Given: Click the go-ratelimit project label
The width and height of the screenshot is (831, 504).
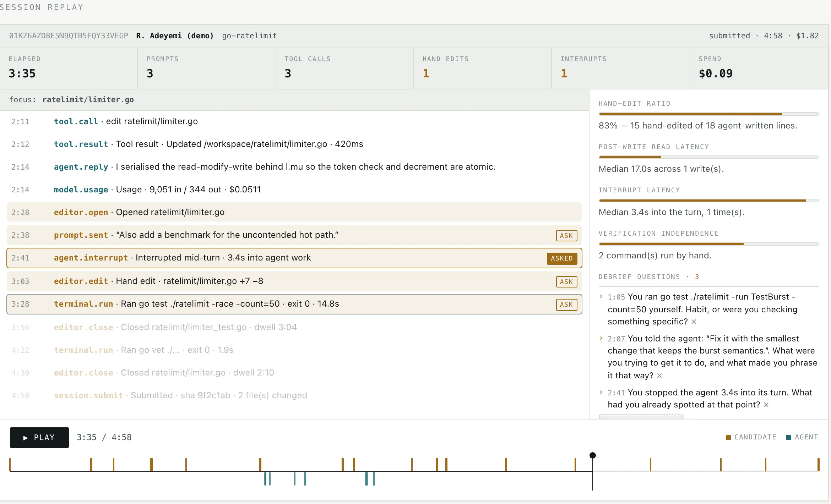Looking at the screenshot, I should coord(249,36).
